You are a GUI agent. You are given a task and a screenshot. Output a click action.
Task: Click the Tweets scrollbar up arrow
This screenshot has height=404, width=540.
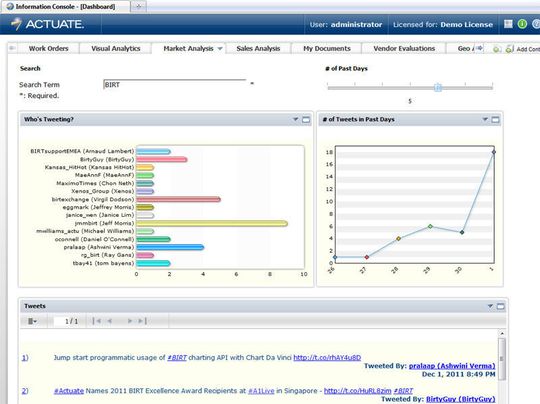coord(502,333)
